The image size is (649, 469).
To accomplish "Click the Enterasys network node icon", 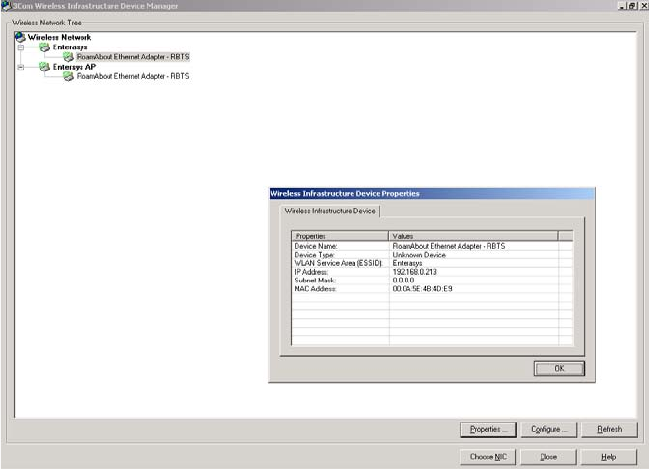I will [x=44, y=47].
